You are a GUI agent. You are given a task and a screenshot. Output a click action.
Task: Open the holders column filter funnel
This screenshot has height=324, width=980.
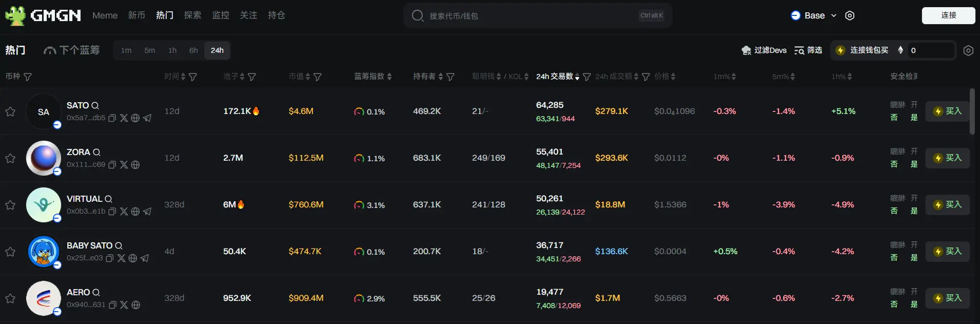click(450, 77)
